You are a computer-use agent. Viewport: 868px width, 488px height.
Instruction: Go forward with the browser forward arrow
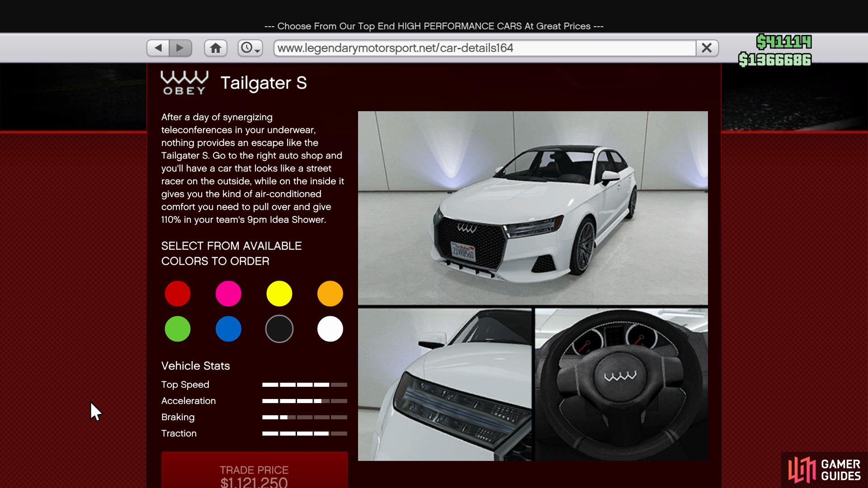pyautogui.click(x=180, y=48)
